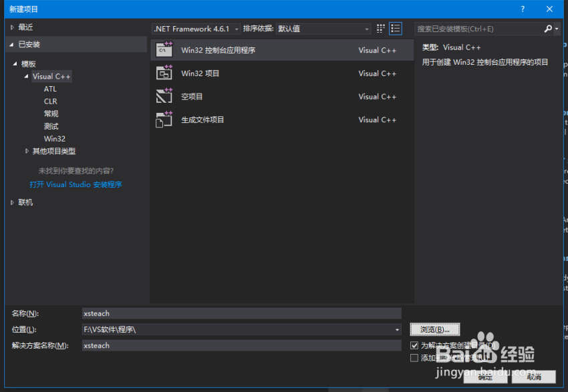Select the 测试 tree item
Image resolution: width=568 pixels, height=392 pixels.
point(51,126)
